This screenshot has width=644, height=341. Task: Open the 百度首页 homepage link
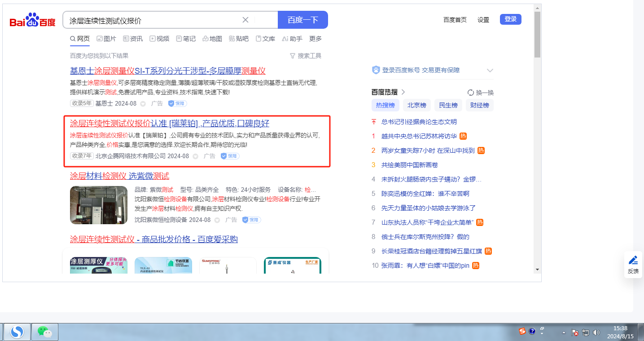pos(455,20)
